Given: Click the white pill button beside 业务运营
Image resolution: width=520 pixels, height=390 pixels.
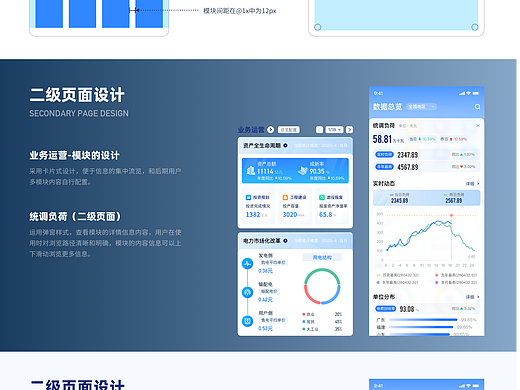Looking at the screenshot, I should [x=289, y=130].
